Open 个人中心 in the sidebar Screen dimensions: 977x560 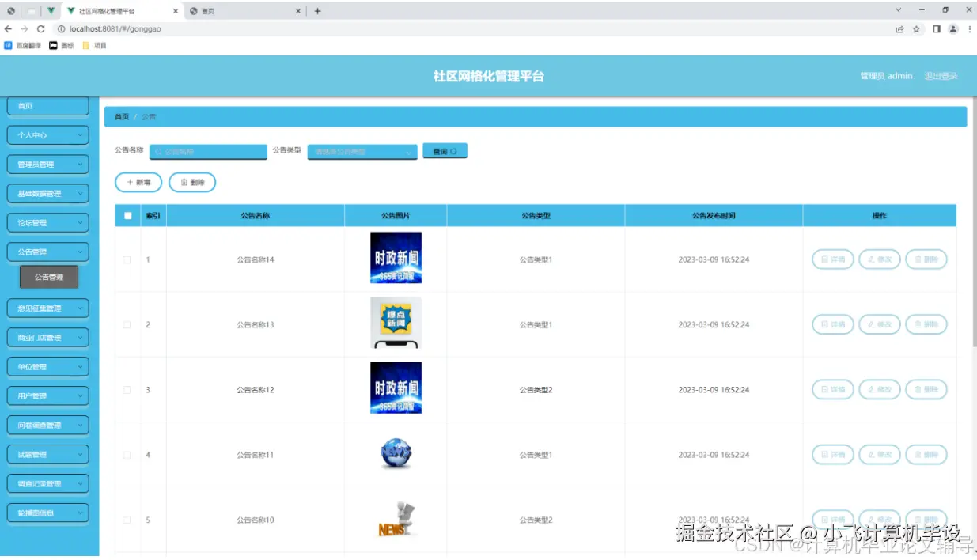(x=47, y=134)
